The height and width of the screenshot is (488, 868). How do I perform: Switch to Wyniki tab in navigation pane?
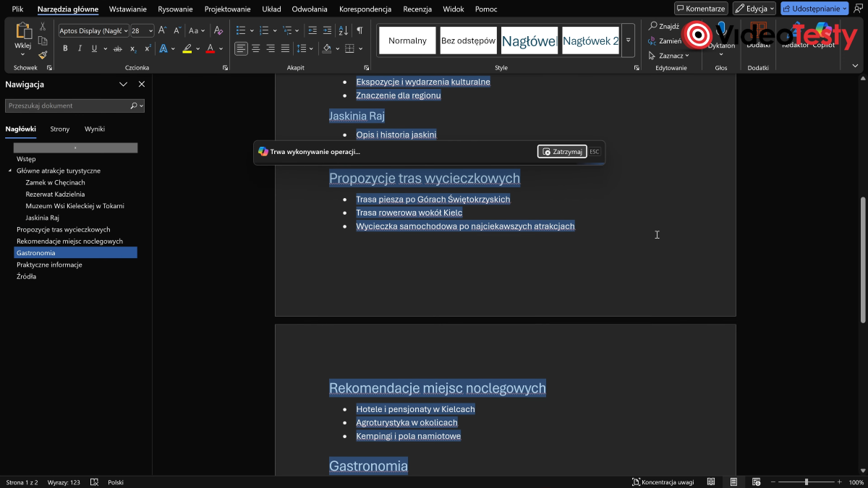(x=95, y=129)
